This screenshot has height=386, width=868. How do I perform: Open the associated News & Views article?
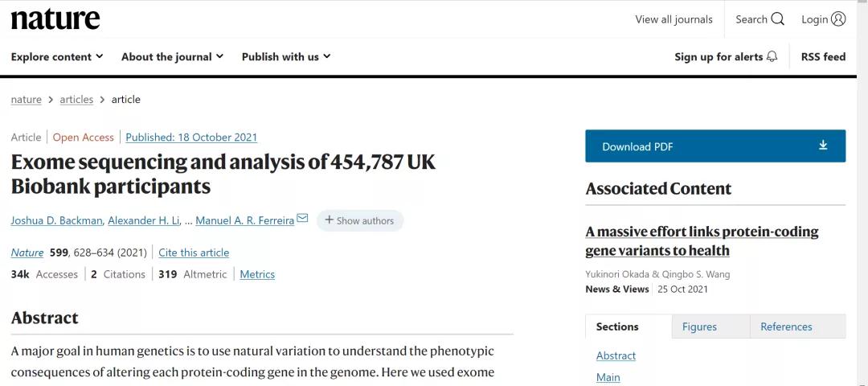coord(702,240)
